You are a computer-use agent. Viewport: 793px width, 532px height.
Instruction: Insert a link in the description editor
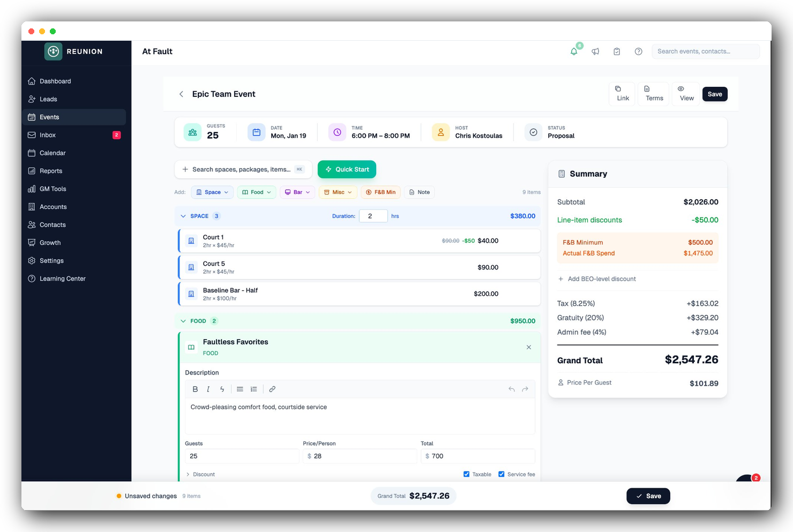(272, 389)
